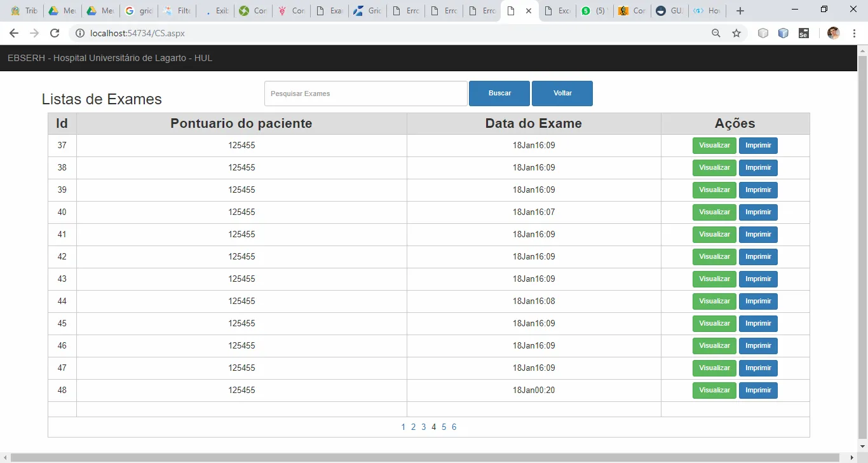Switch to the Google tab labeled gric
The width and height of the screenshot is (868, 463).
click(139, 11)
